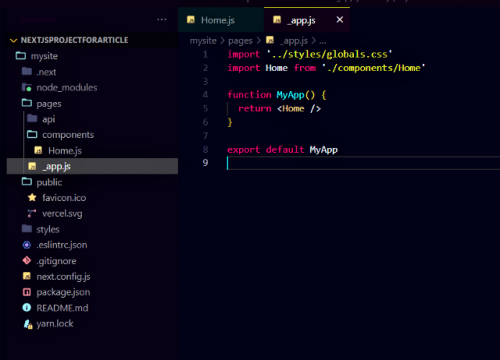Place cursor on empty line 9

coord(363,163)
